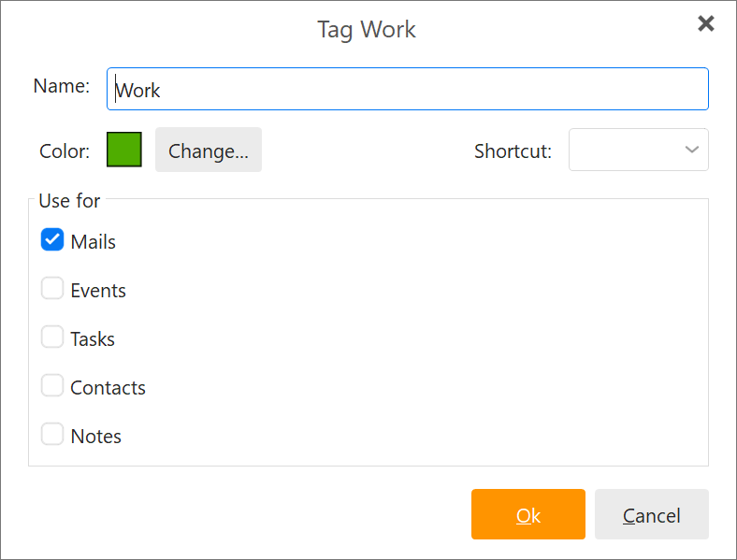Click the green color swatch
Image resolution: width=737 pixels, height=560 pixels.
click(124, 150)
